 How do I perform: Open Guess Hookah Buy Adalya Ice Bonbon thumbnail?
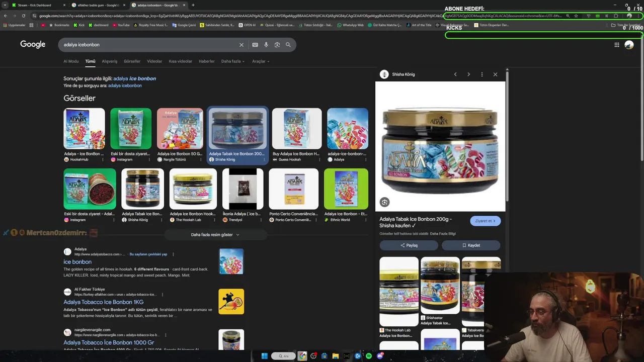pyautogui.click(x=297, y=129)
